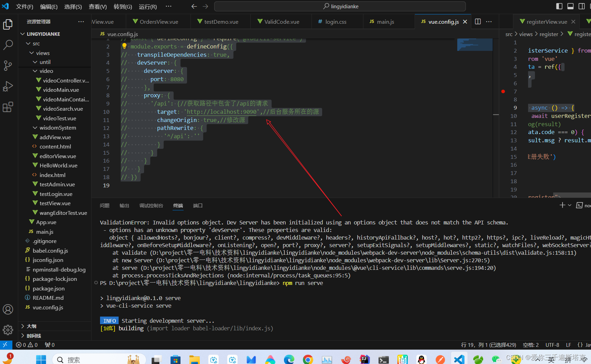Toggle the primary sidebar visibility
The image size is (591, 364).
click(559, 6)
